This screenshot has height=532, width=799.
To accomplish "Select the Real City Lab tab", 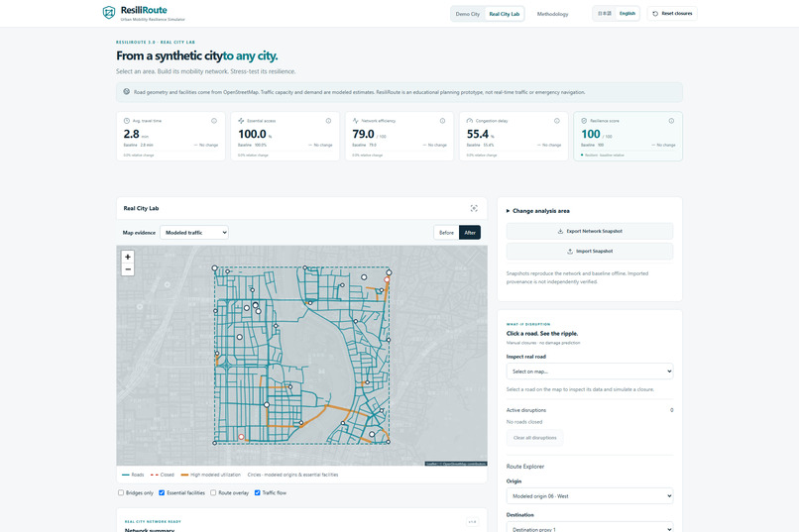I will [x=504, y=14].
